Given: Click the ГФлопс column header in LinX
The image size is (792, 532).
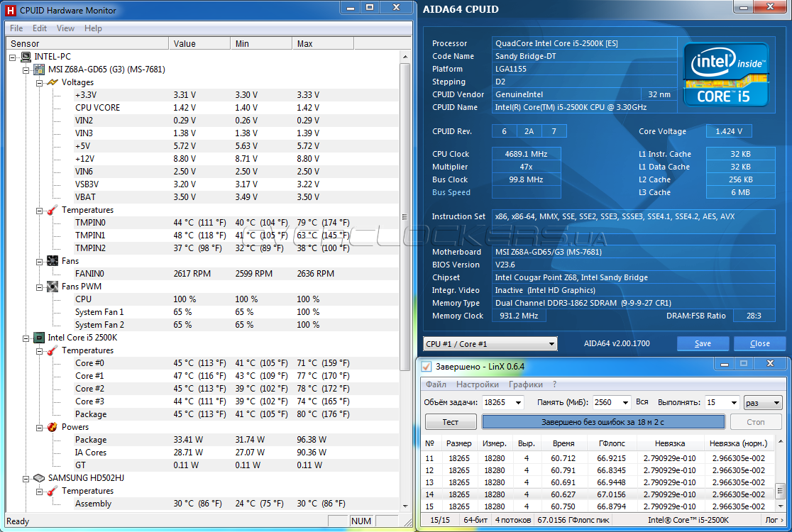Looking at the screenshot, I should click(x=612, y=443).
